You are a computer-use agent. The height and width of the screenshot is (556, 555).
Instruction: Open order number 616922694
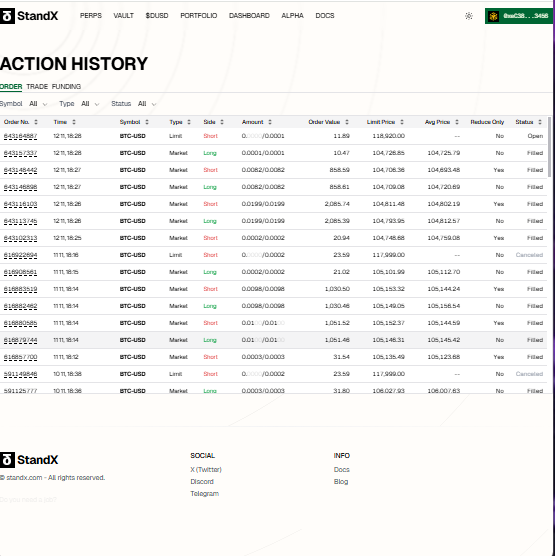21,255
